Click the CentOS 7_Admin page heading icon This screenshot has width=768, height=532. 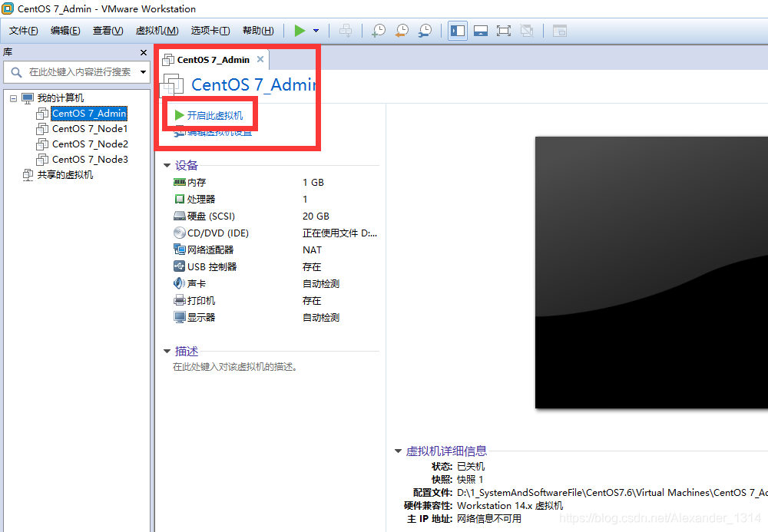171,84
